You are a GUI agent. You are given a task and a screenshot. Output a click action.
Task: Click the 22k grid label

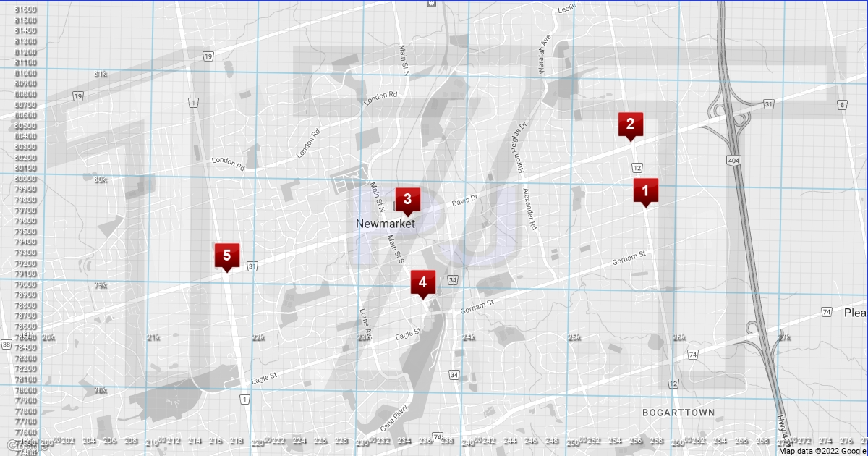[x=258, y=337]
